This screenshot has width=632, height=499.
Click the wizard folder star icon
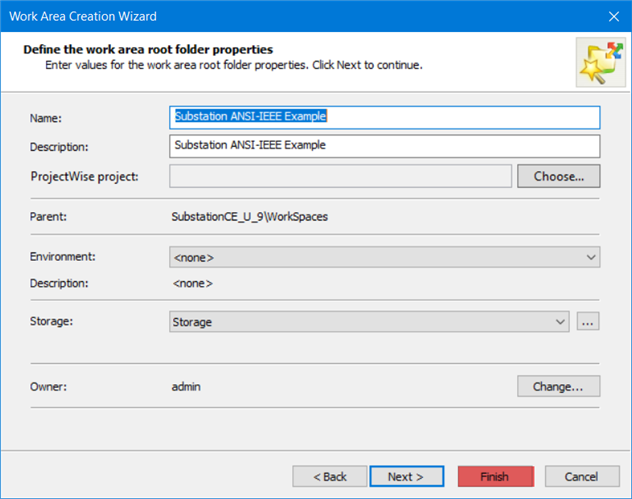(x=601, y=62)
